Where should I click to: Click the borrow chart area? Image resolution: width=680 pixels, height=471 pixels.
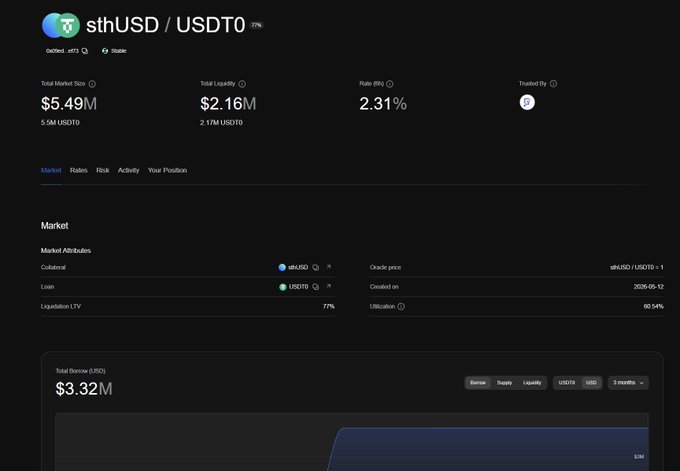point(352,442)
